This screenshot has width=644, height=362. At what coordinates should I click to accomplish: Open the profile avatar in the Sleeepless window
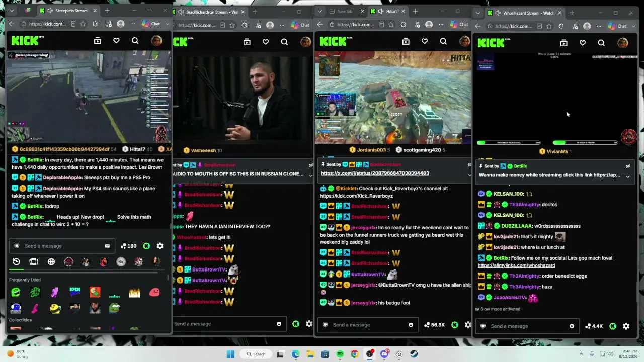coord(156,41)
